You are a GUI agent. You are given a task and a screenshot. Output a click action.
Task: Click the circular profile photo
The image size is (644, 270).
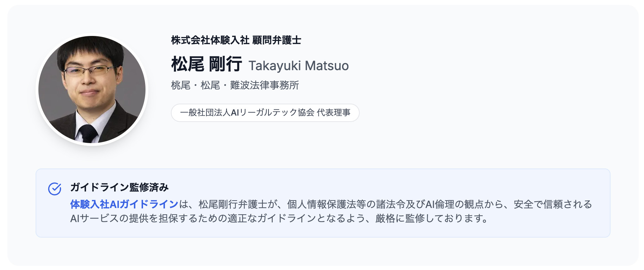point(92,90)
